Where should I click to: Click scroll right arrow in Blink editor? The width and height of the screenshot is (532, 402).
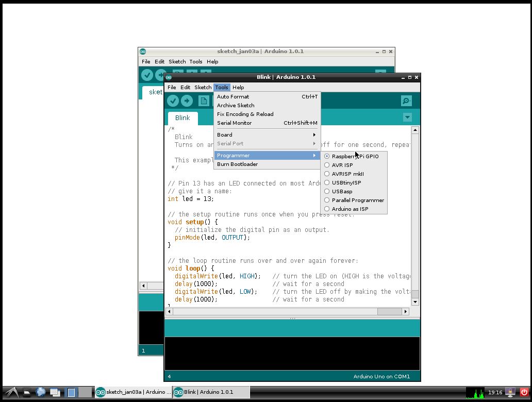click(x=406, y=311)
